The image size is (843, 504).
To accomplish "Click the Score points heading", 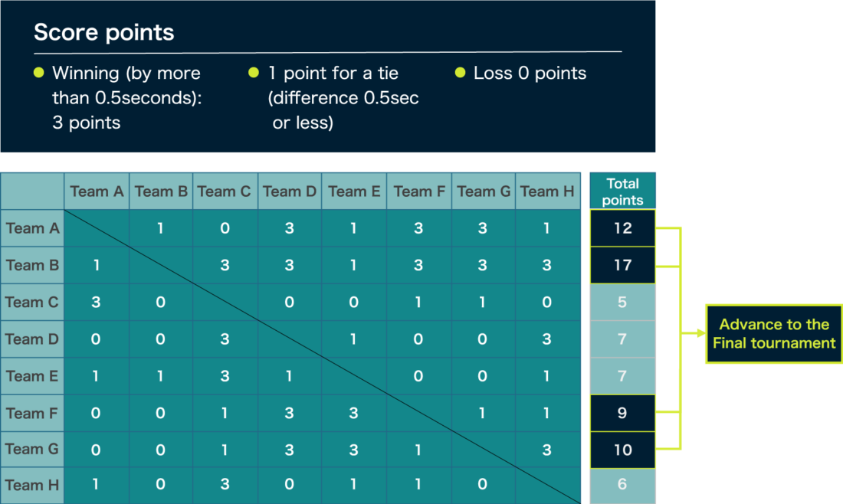I will coord(104,33).
